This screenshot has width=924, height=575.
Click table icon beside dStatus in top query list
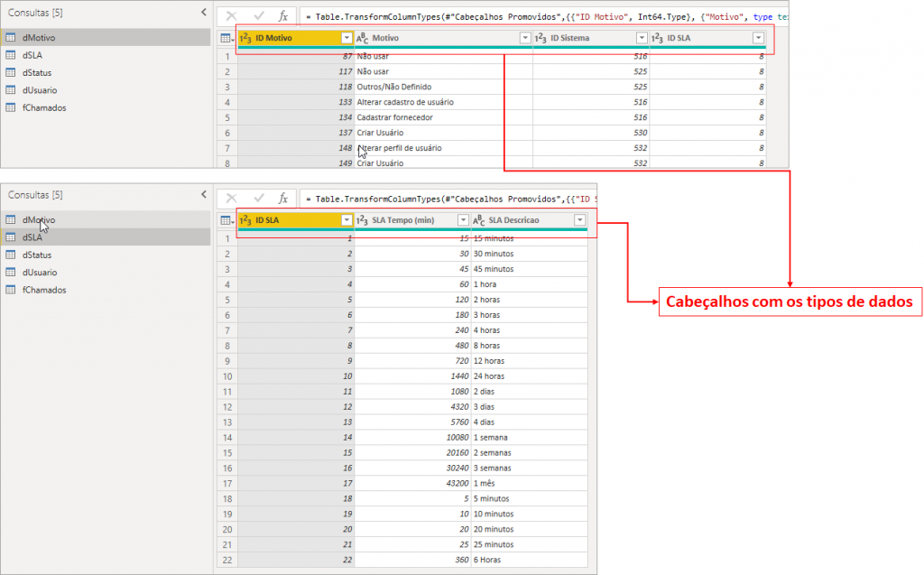[11, 72]
